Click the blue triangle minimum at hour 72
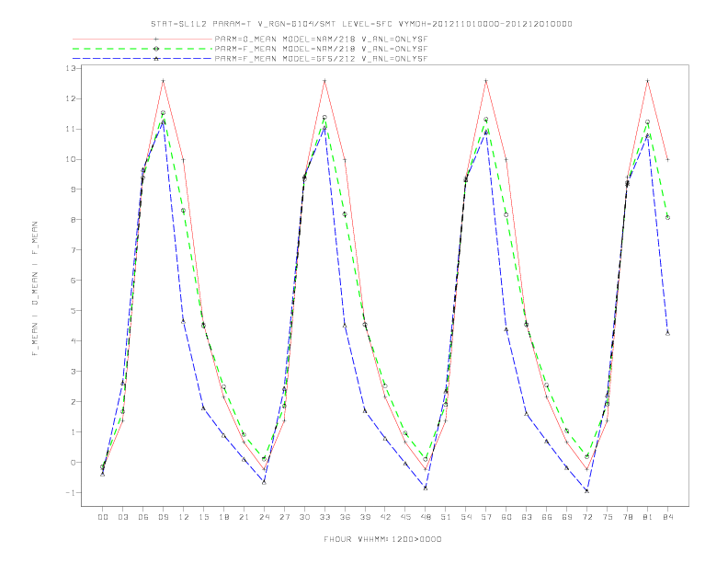Screen dimensions: 728x563 click(x=586, y=490)
